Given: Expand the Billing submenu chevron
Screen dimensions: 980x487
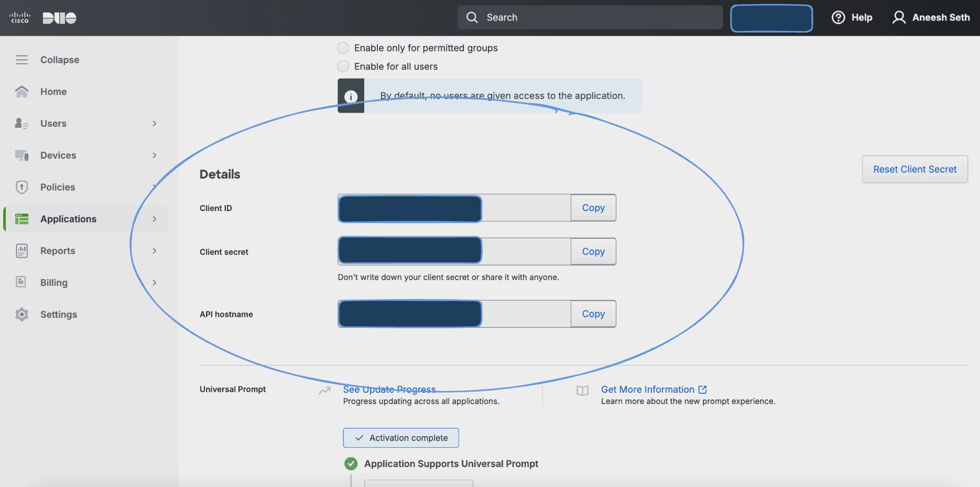Looking at the screenshot, I should 155,283.
